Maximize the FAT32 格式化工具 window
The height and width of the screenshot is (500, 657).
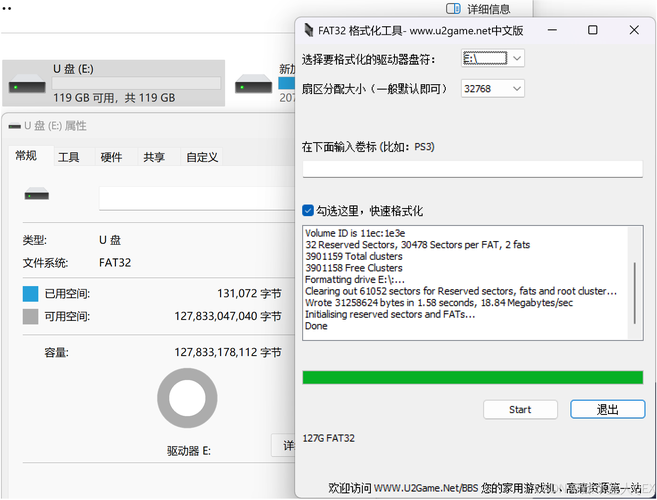pos(592,31)
